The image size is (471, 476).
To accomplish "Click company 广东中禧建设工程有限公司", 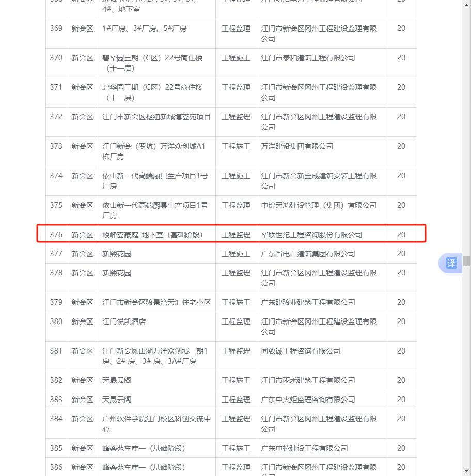I will [304, 448].
